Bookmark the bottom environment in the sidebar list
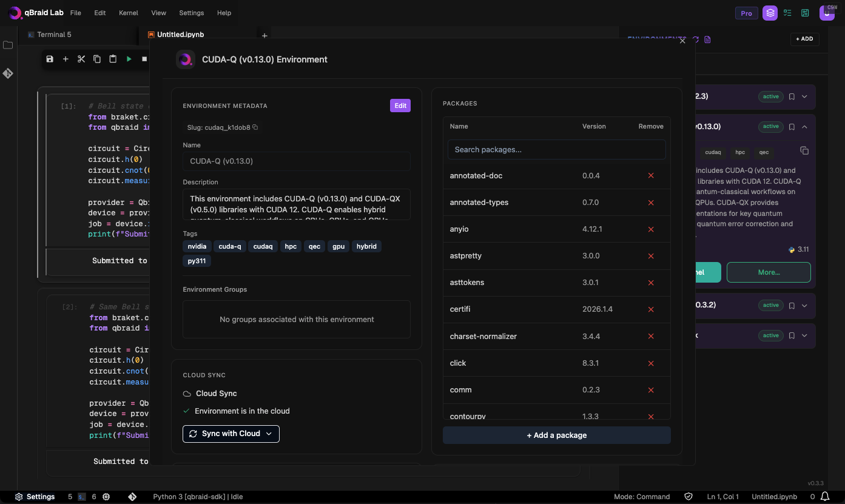Image resolution: width=845 pixels, height=504 pixels. point(792,335)
